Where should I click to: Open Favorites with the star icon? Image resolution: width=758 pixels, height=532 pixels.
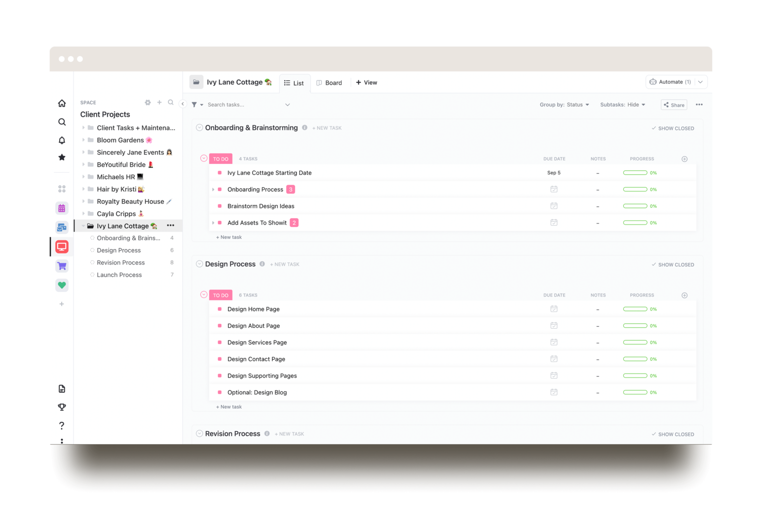coord(62,157)
